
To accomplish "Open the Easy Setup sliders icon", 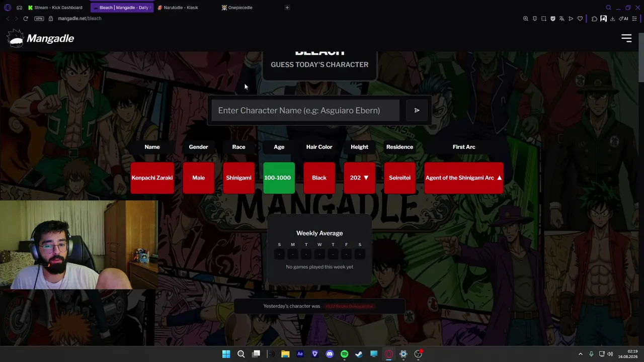I will (x=634, y=19).
